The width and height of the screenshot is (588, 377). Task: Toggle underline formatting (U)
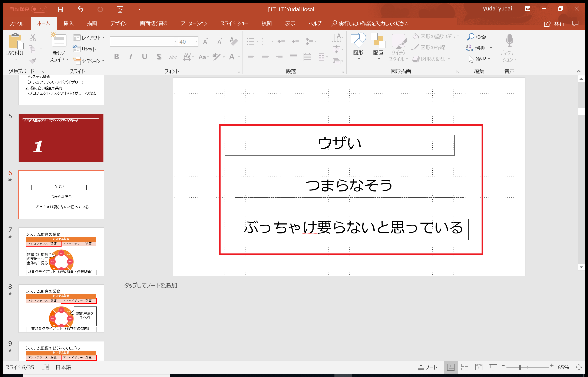[x=145, y=57]
